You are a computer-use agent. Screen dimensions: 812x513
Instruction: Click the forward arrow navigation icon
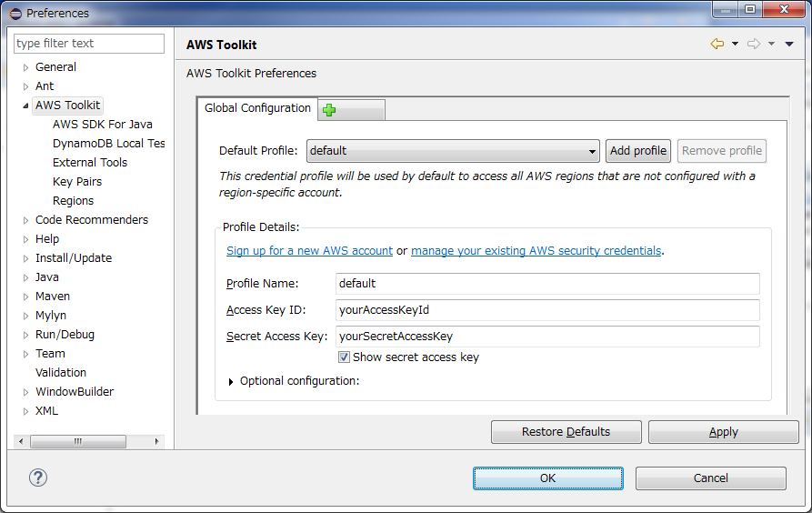click(754, 44)
